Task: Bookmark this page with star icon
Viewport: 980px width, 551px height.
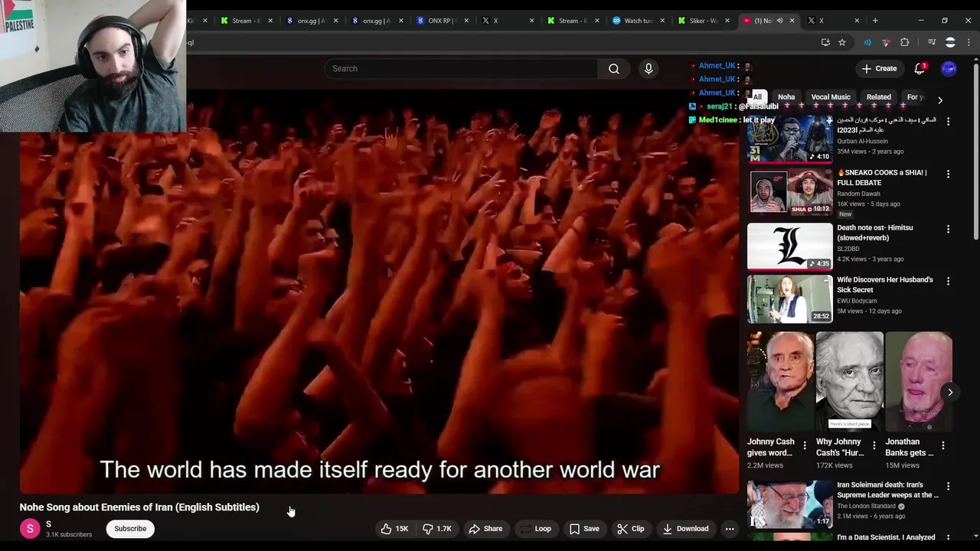Action: (842, 43)
